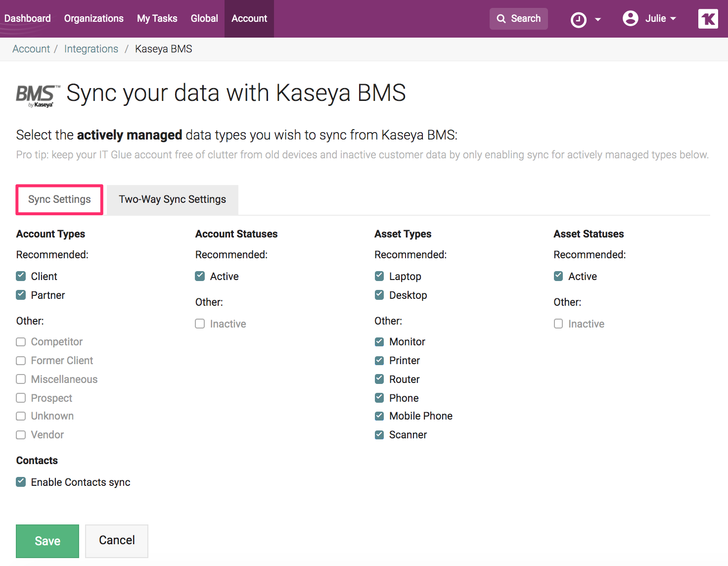
Task: Click the IT Glue logo icon
Action: (x=708, y=19)
